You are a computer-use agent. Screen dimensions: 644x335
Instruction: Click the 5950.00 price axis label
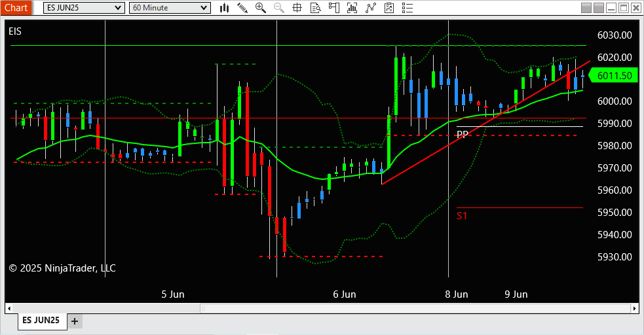(x=615, y=213)
